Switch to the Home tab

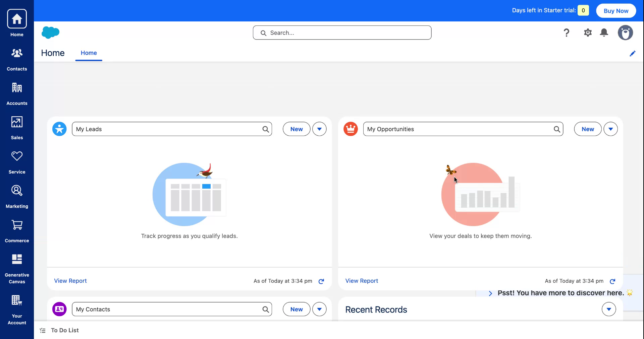click(89, 53)
